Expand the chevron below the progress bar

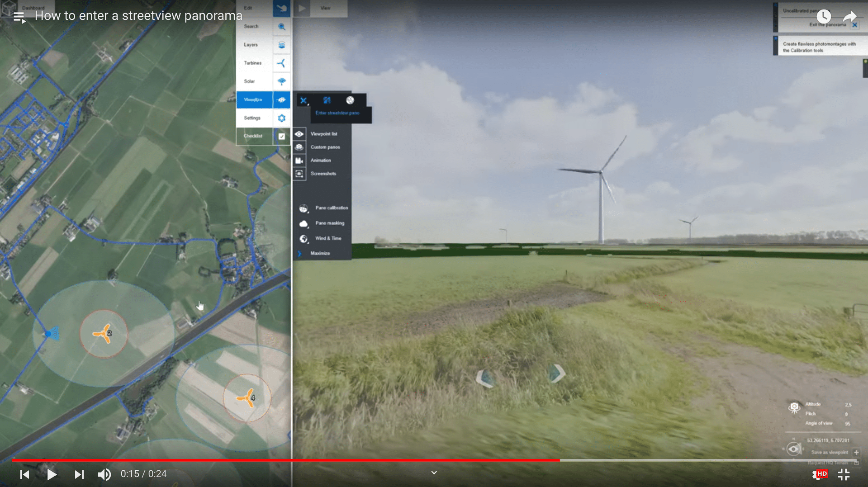pyautogui.click(x=434, y=473)
